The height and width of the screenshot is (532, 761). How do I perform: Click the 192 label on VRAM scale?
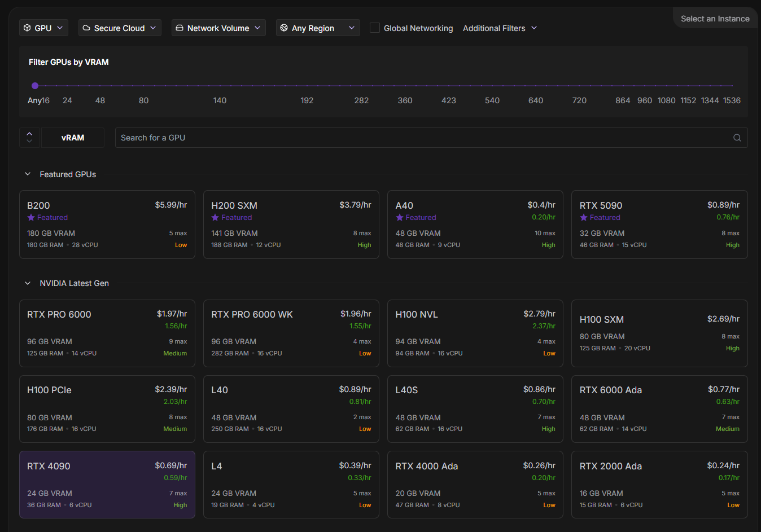307,100
